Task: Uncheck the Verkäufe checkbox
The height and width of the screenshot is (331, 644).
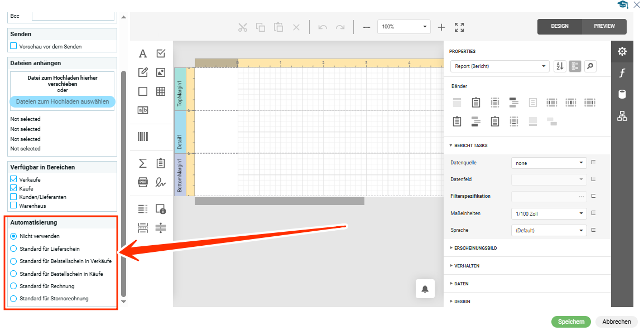Action: (14, 179)
